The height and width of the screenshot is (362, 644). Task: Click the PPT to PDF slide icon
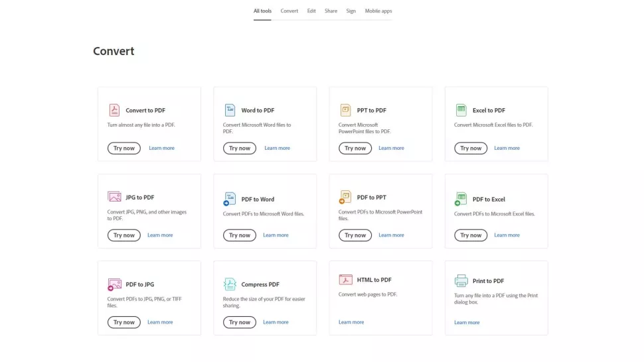click(345, 110)
